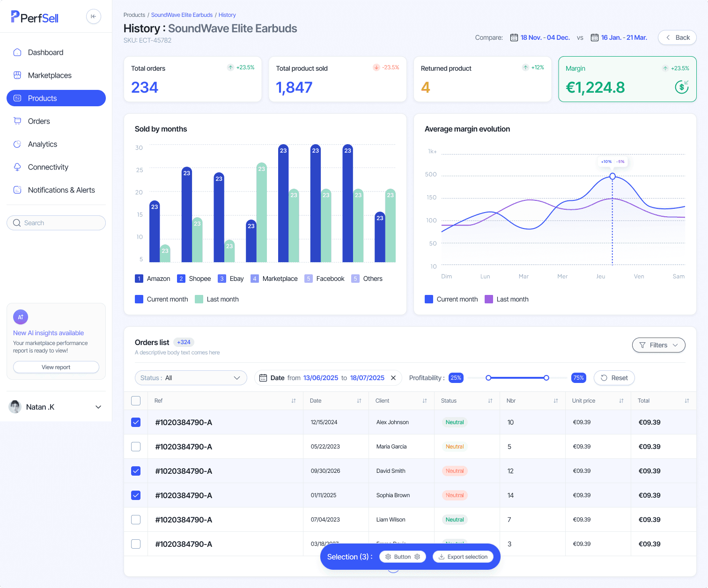
Task: Open the Status: All dropdown
Action: click(x=191, y=378)
